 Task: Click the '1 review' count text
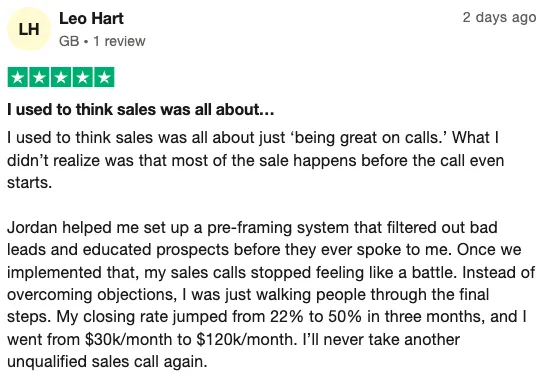click(119, 41)
